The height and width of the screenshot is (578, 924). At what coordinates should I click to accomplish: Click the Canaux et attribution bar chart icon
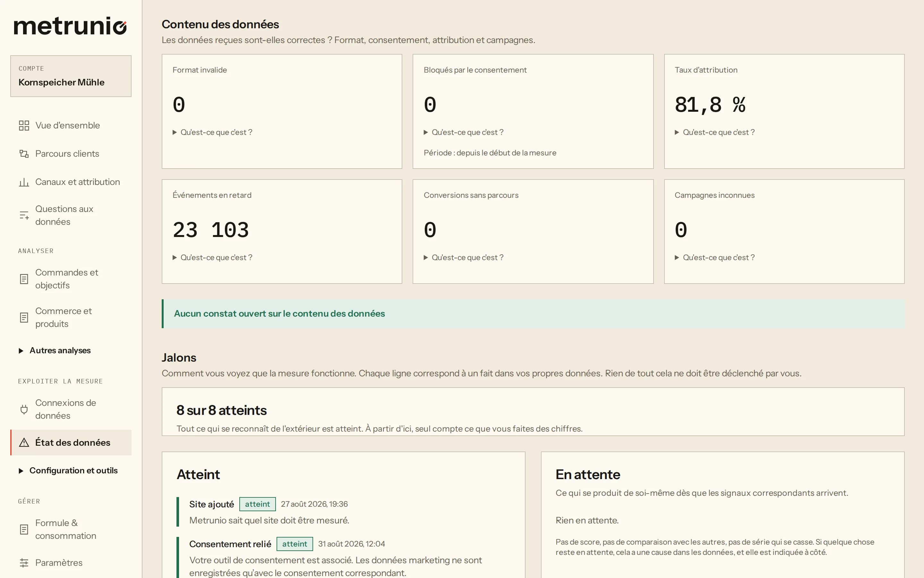pyautogui.click(x=24, y=182)
